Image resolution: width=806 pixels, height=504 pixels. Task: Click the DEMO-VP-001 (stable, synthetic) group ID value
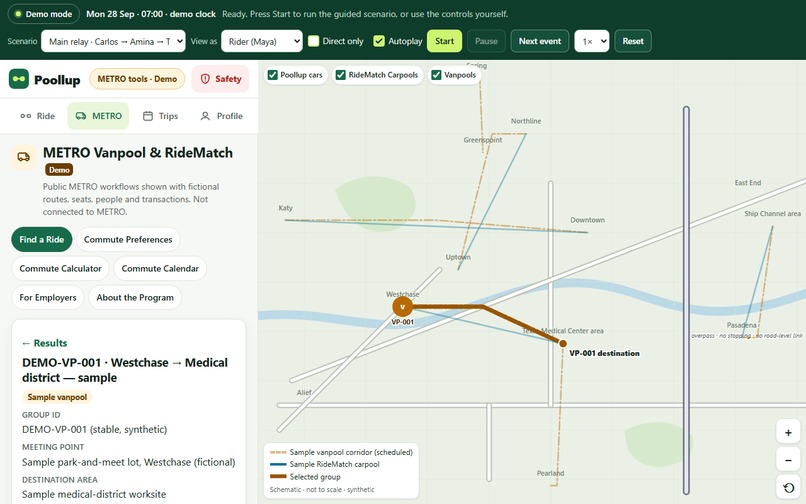point(95,429)
